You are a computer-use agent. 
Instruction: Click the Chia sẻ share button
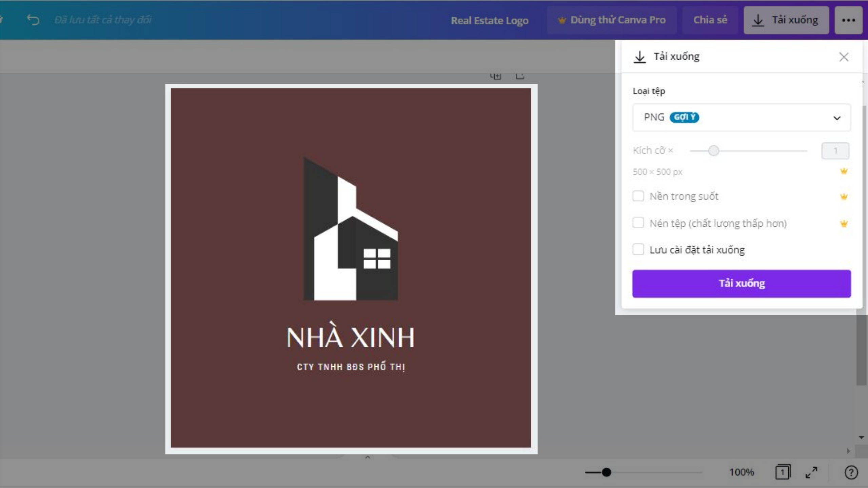(x=710, y=20)
